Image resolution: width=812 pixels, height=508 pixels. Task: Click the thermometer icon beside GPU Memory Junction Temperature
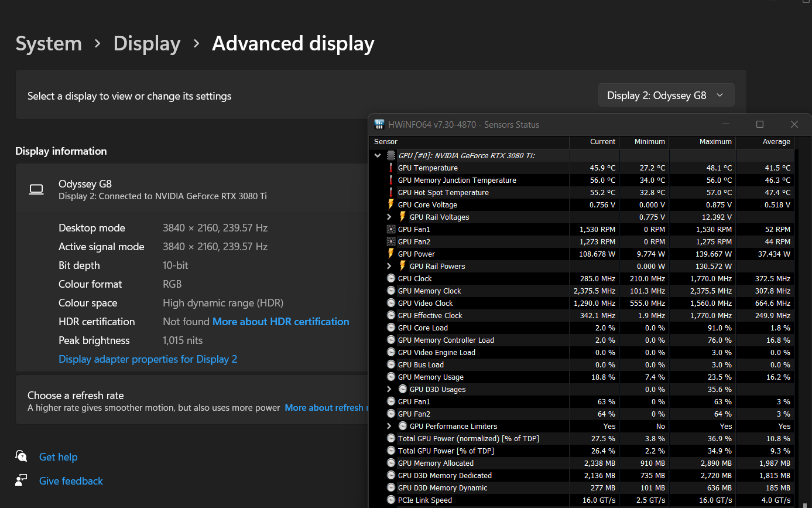pyautogui.click(x=391, y=180)
